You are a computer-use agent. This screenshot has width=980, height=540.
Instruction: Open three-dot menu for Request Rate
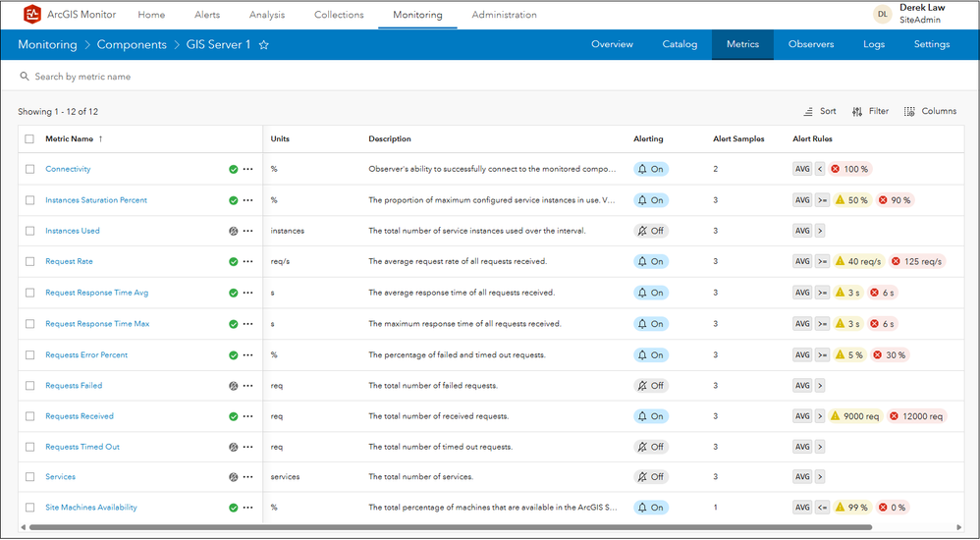[248, 262]
